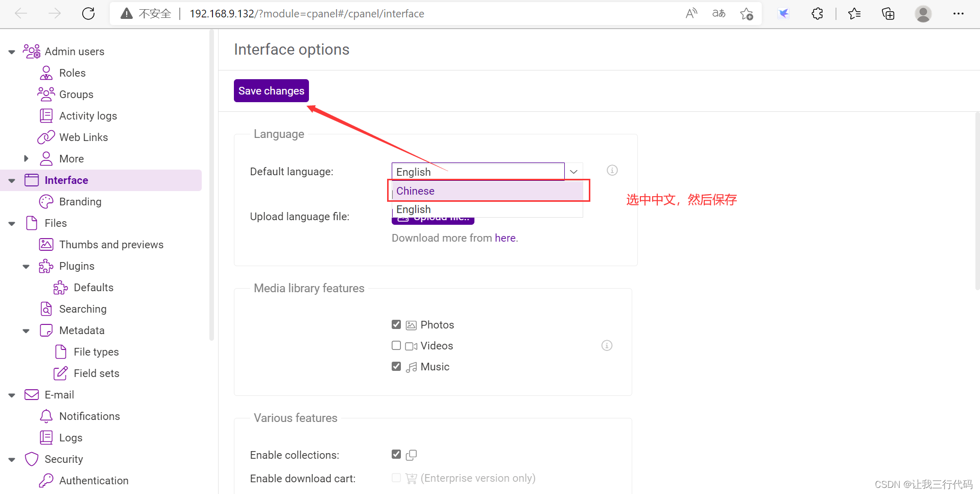Image resolution: width=980 pixels, height=494 pixels.
Task: Click the Branding palette icon
Action: pyautogui.click(x=46, y=202)
